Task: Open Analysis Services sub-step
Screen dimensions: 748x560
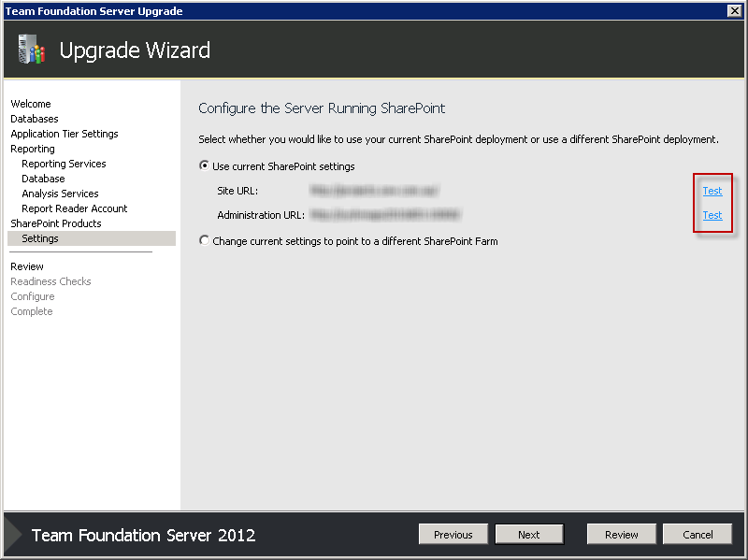Action: (x=60, y=194)
